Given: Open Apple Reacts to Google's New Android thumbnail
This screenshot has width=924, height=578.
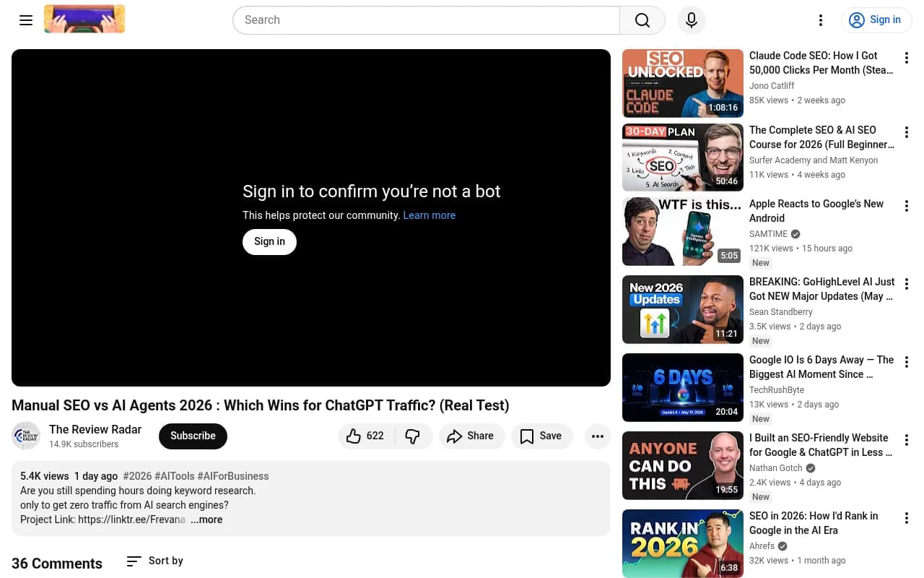Looking at the screenshot, I should click(683, 231).
